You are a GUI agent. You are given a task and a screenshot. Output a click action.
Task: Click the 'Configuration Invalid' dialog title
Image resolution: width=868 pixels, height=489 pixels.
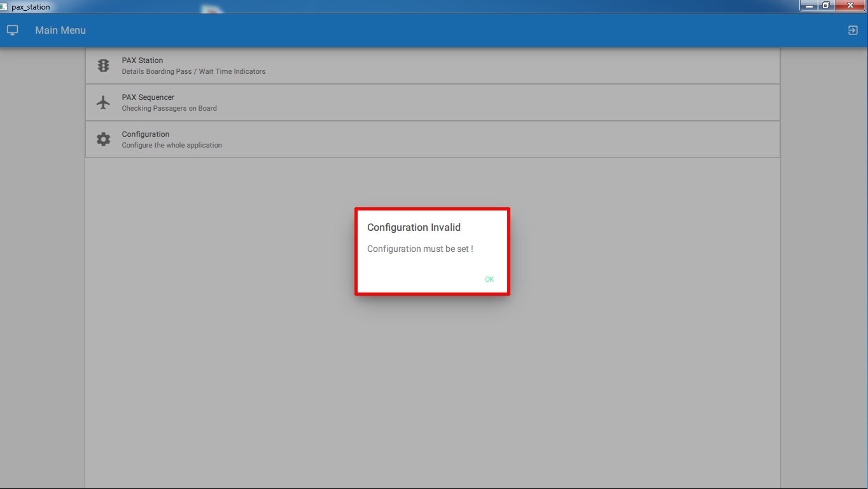coord(414,227)
